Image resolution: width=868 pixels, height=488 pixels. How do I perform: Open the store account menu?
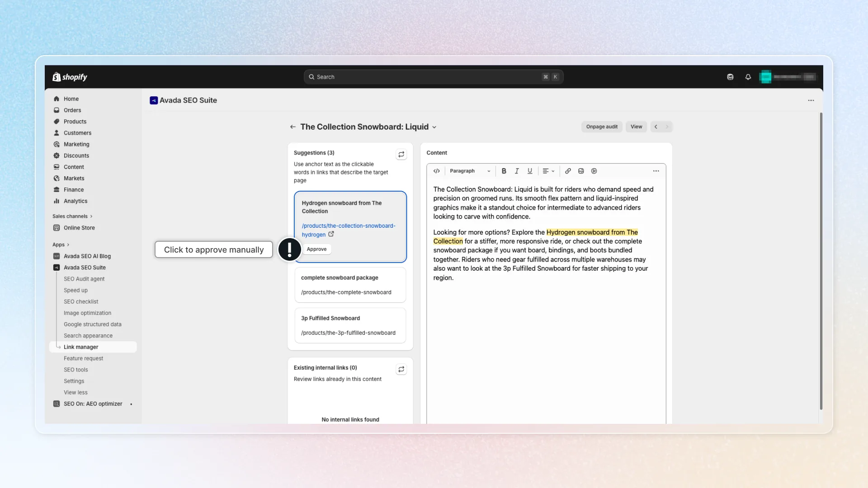[788, 77]
